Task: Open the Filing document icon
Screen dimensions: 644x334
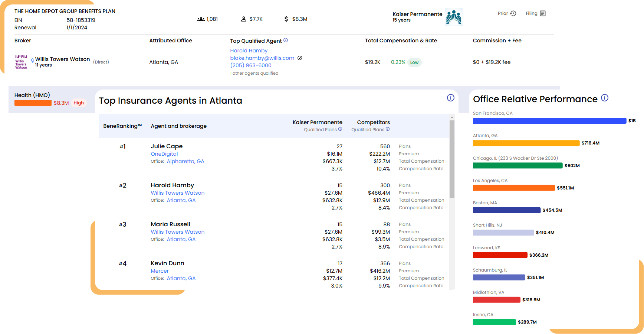Action: click(543, 13)
